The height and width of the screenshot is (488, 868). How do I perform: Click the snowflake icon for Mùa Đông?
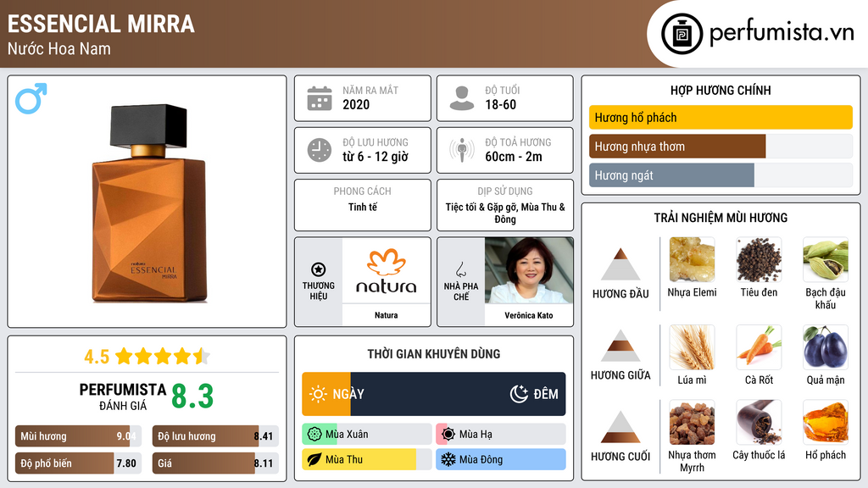click(x=448, y=459)
